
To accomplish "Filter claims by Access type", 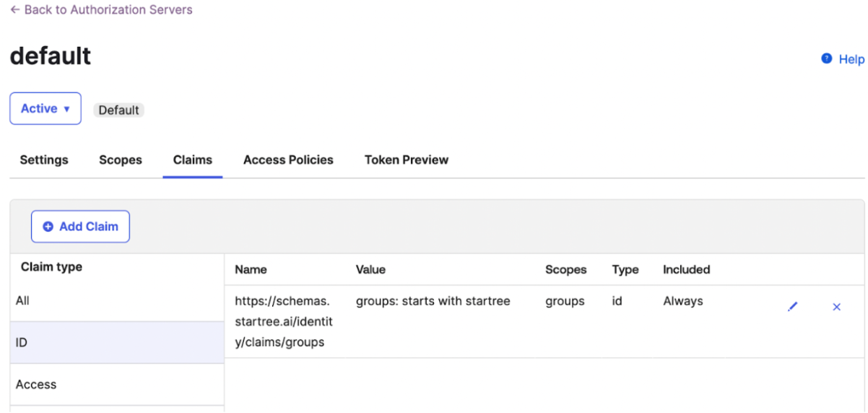I will (117, 384).
